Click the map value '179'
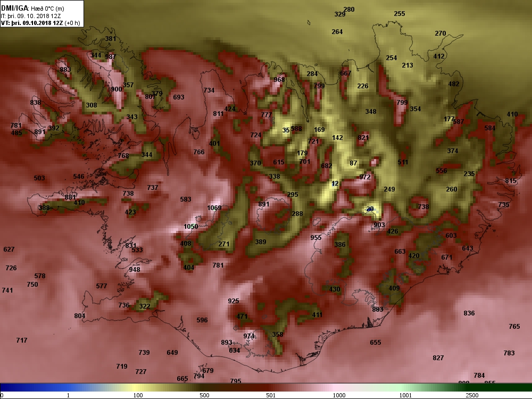The image size is (532, 399). [x=302, y=153]
